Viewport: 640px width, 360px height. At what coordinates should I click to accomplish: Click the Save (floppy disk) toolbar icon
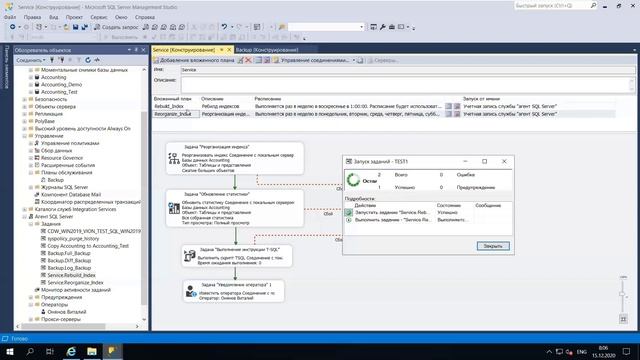(76, 27)
